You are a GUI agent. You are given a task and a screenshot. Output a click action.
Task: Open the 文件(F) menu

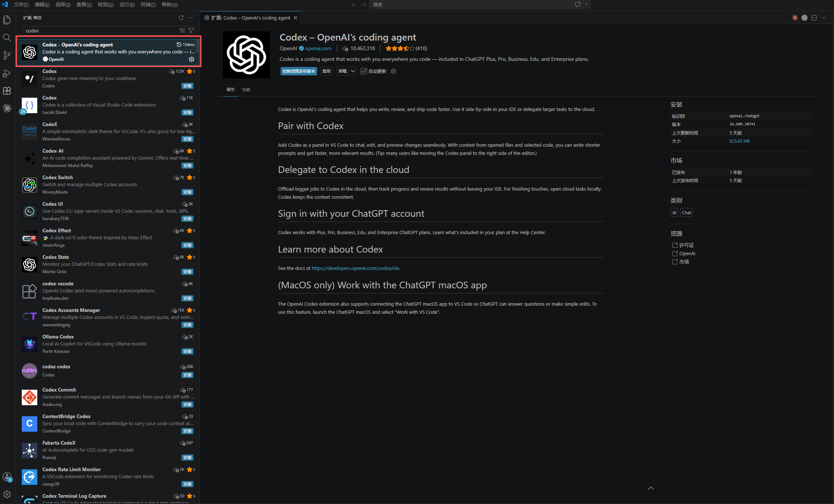coord(21,4)
